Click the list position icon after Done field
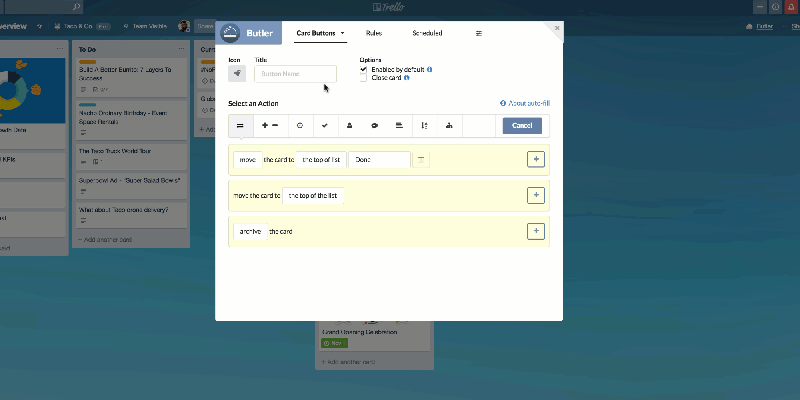 tap(421, 160)
